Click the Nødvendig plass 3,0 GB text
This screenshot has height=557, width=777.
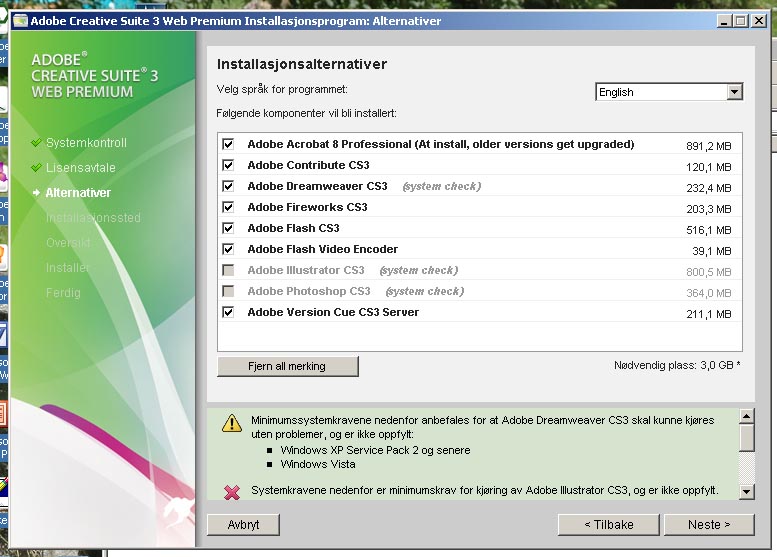(x=677, y=365)
